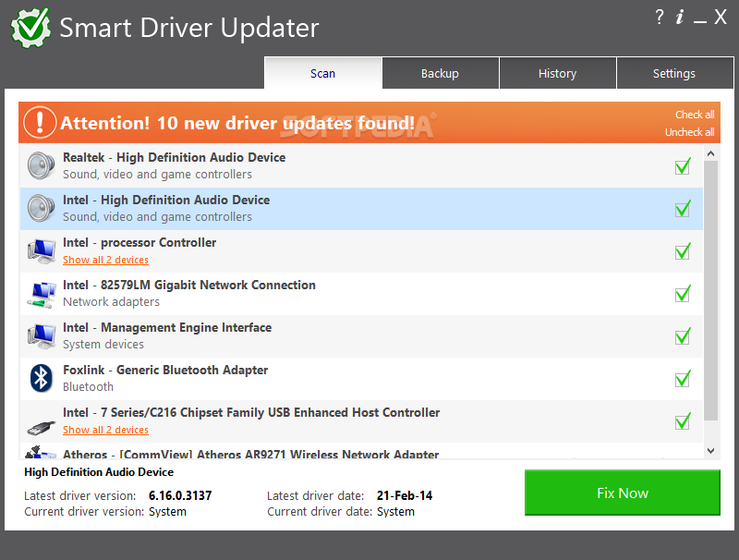
Task: Uncheck Realtek High Definition Audio Device
Action: (683, 166)
